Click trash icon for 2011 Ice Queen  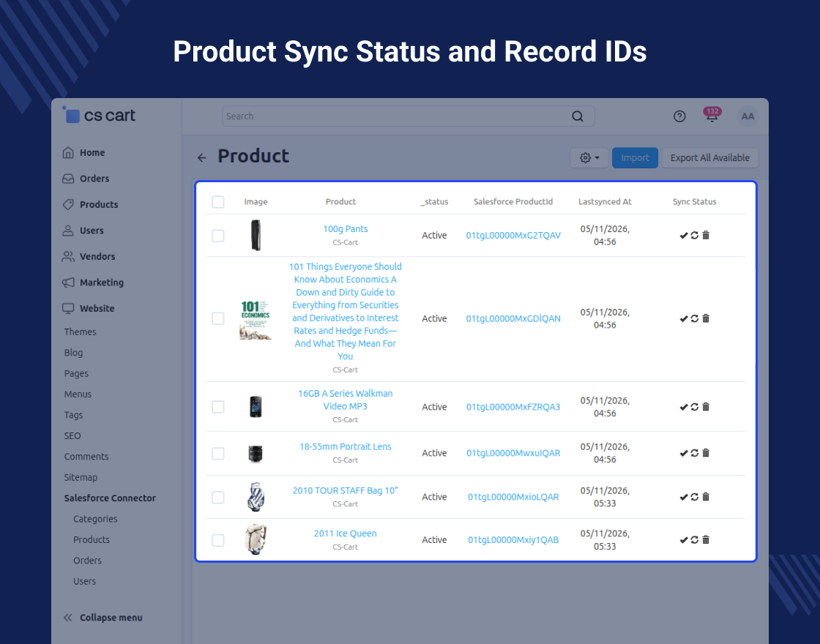click(x=706, y=539)
